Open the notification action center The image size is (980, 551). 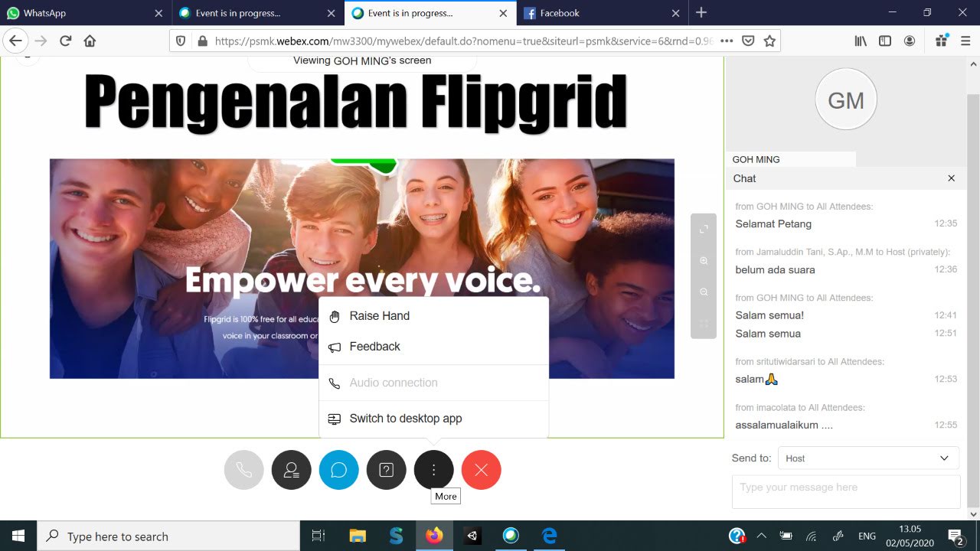955,536
